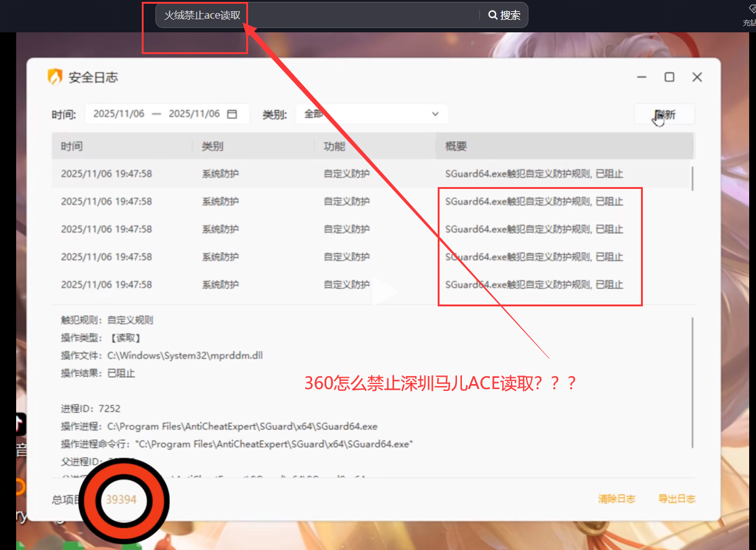Click the video play button overlay
Viewport: 756px width, 550px height.
(384, 292)
